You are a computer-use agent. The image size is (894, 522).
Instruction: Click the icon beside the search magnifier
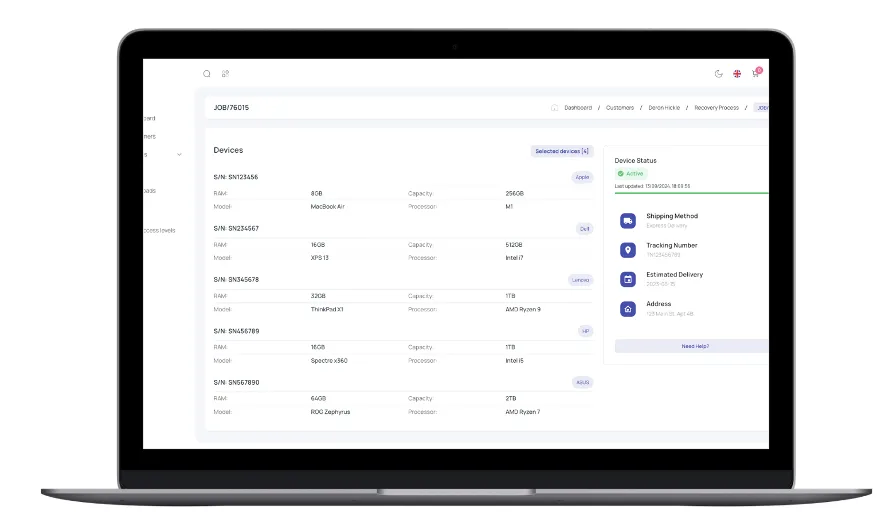[225, 73]
